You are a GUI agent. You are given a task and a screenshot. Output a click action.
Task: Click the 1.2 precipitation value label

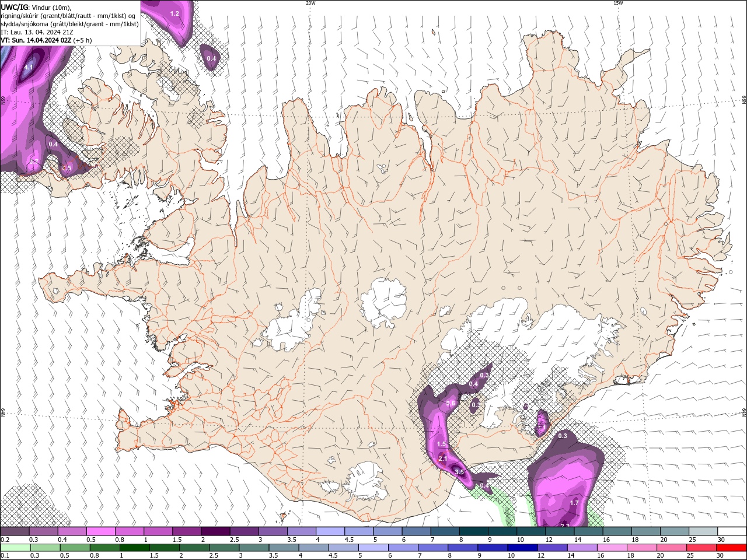[x=174, y=13]
